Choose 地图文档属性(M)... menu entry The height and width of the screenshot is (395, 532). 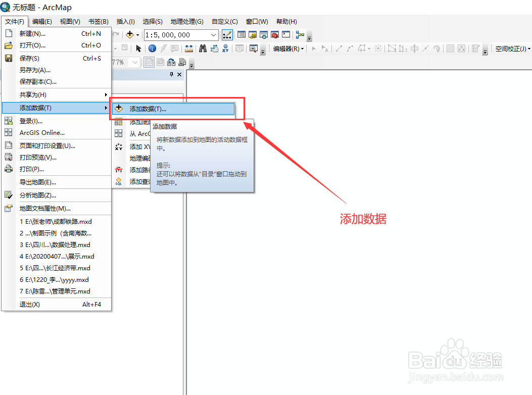pos(57,209)
